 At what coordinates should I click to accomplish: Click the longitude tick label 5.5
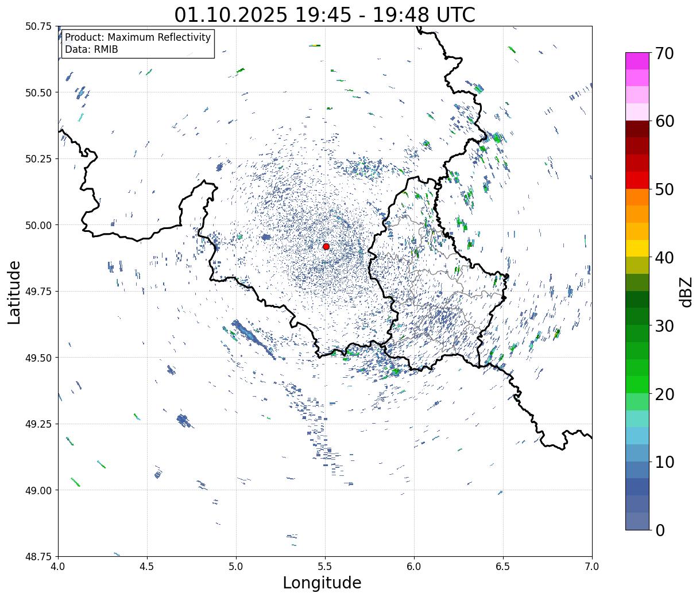[x=325, y=566]
